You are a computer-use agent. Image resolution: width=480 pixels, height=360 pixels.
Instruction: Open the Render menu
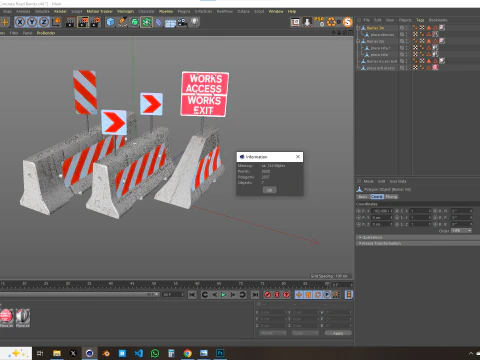pyautogui.click(x=60, y=11)
